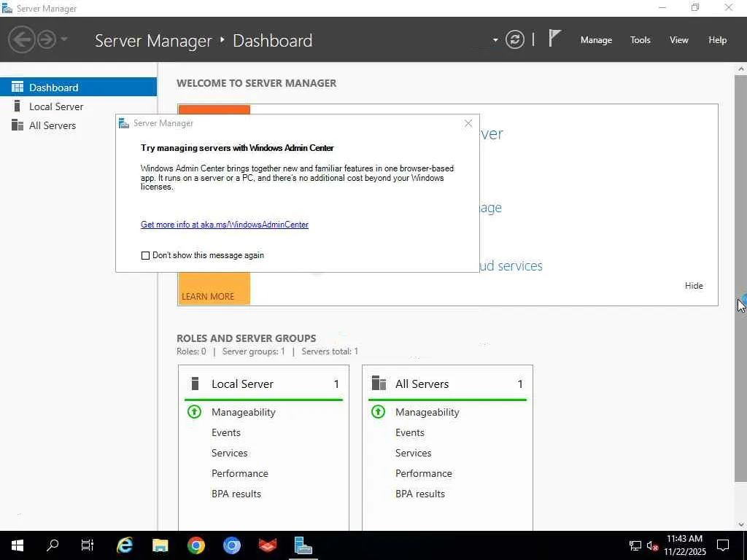Open Manageability in All Servers tile
747x560 pixels.
pos(427,412)
